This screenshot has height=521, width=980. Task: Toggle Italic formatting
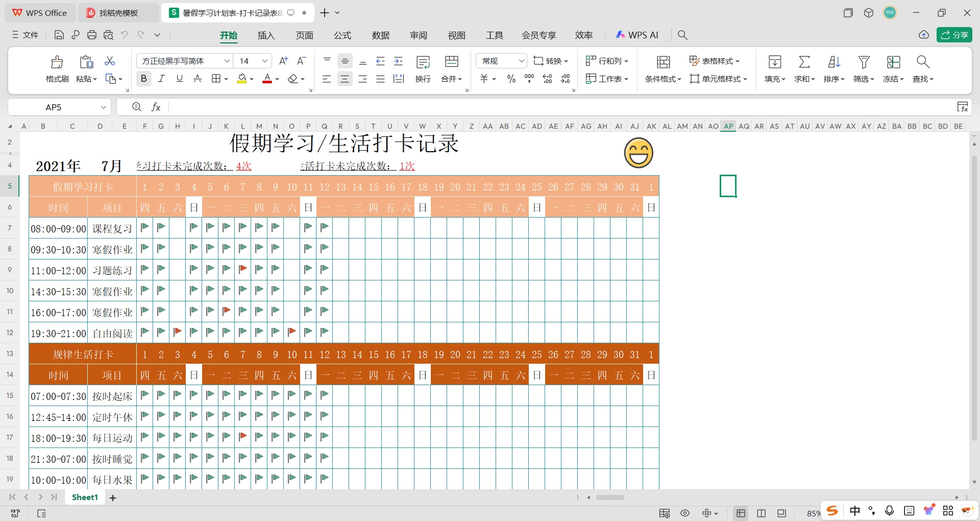coord(161,79)
